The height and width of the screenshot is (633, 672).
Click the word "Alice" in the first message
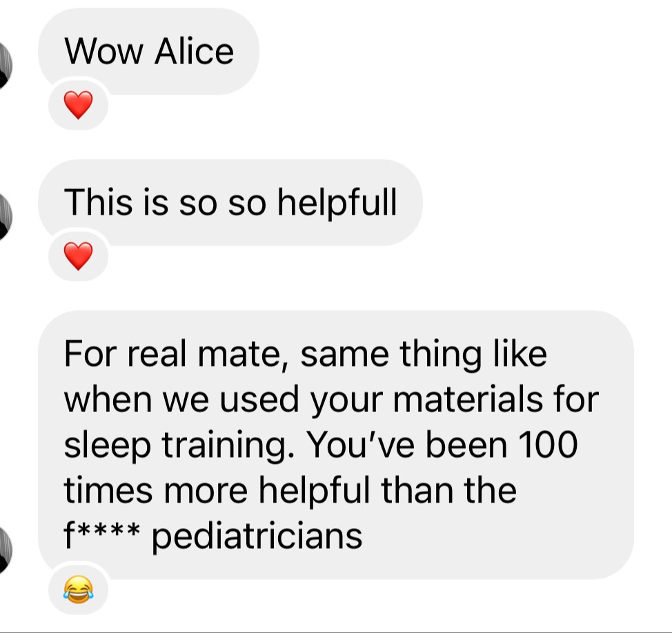194,52
